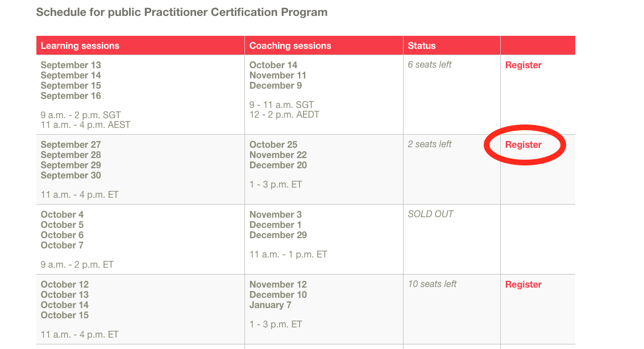Screen dimensions: 644x349
Task: Click the '10 seats left' status text
Action: [x=432, y=284]
